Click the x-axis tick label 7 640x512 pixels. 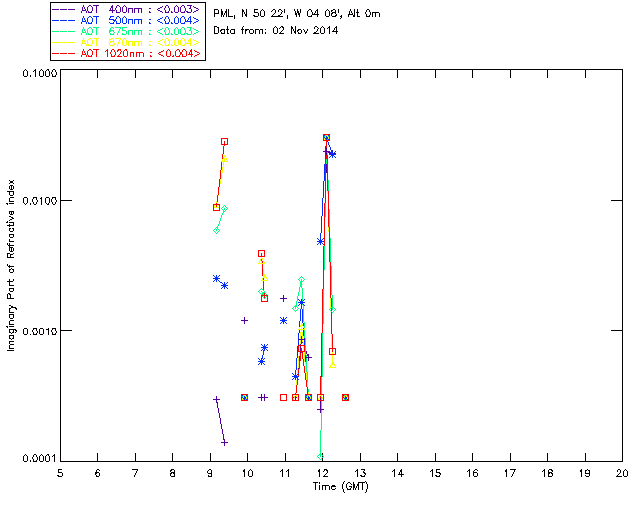pos(135,473)
